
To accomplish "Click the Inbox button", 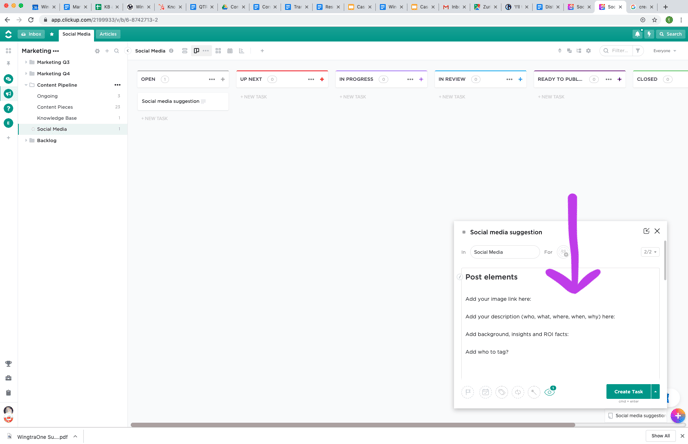I will point(31,34).
